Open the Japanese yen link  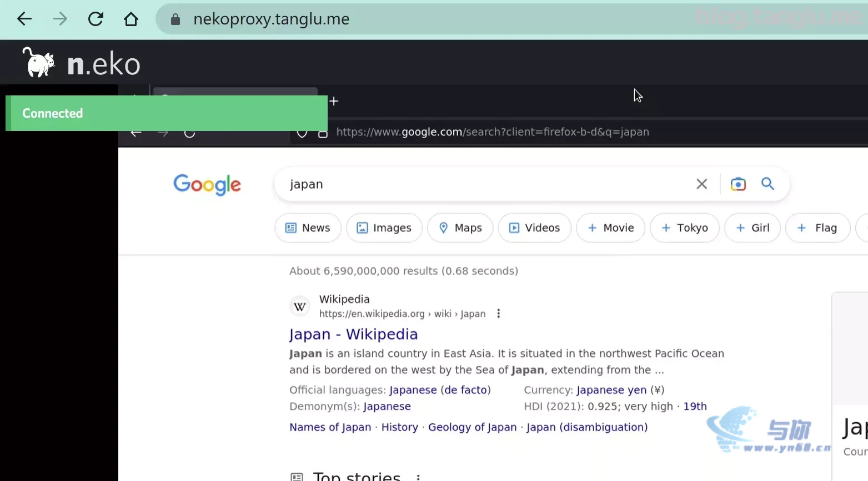611,390
